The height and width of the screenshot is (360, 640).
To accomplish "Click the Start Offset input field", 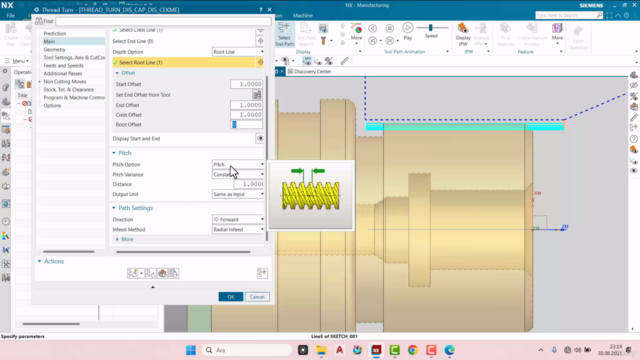I will tap(246, 84).
